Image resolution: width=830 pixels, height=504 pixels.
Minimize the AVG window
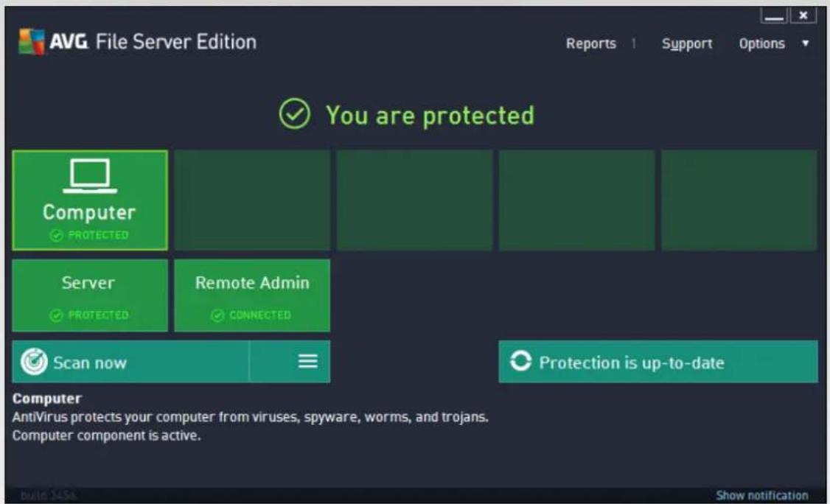(x=774, y=16)
